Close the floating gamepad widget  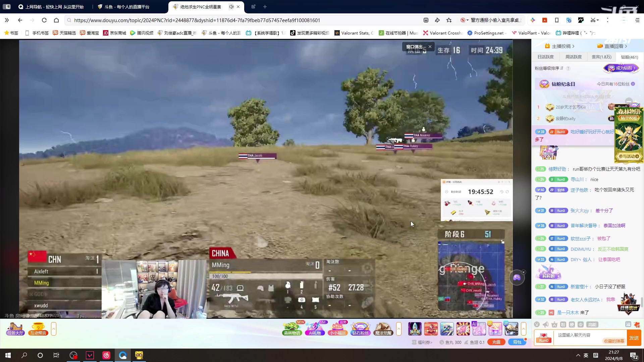pyautogui.click(x=524, y=272)
